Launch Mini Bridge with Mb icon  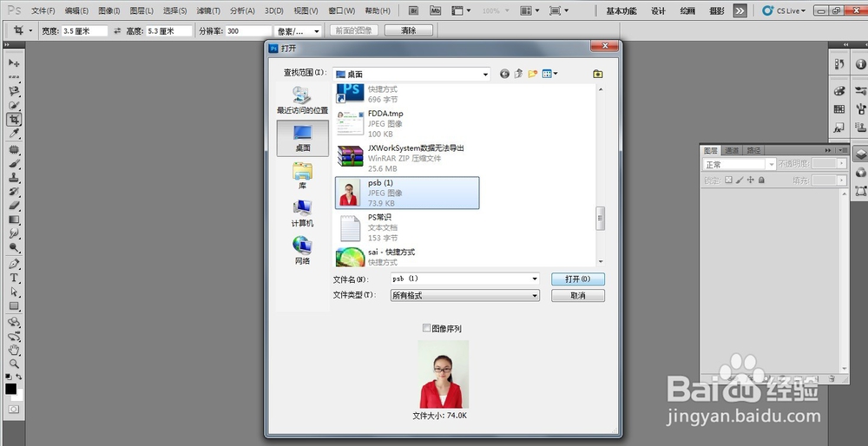point(436,10)
